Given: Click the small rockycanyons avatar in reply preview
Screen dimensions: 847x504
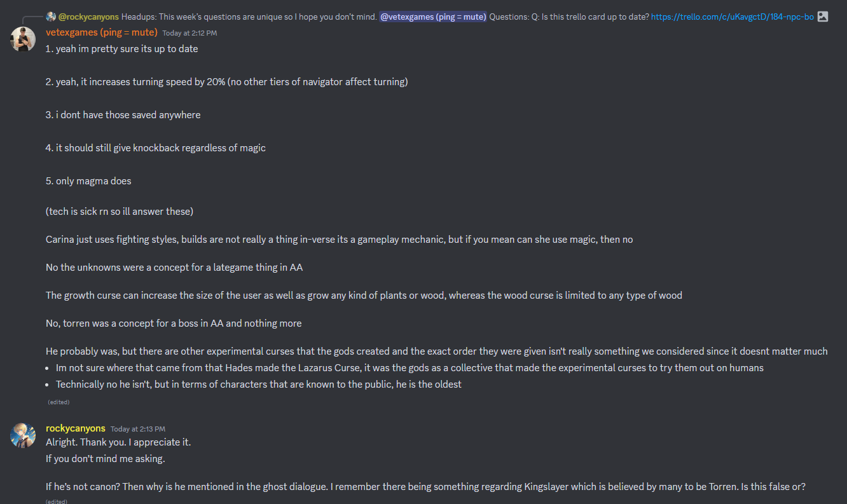Looking at the screenshot, I should 51,17.
